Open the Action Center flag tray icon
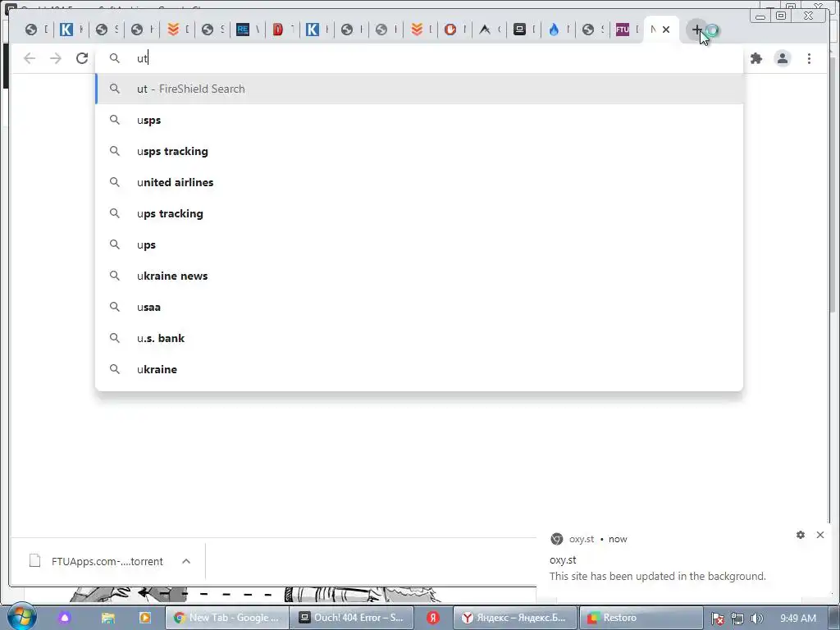The image size is (840, 630). 718,619
